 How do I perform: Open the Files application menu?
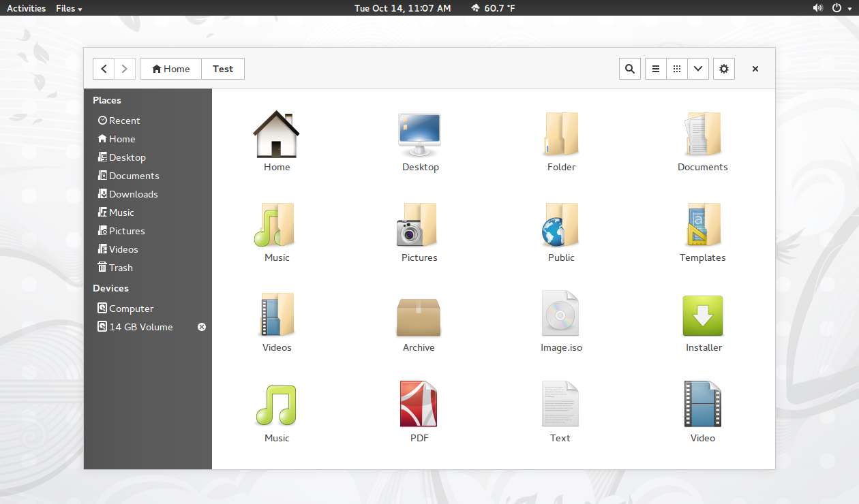tap(69, 8)
